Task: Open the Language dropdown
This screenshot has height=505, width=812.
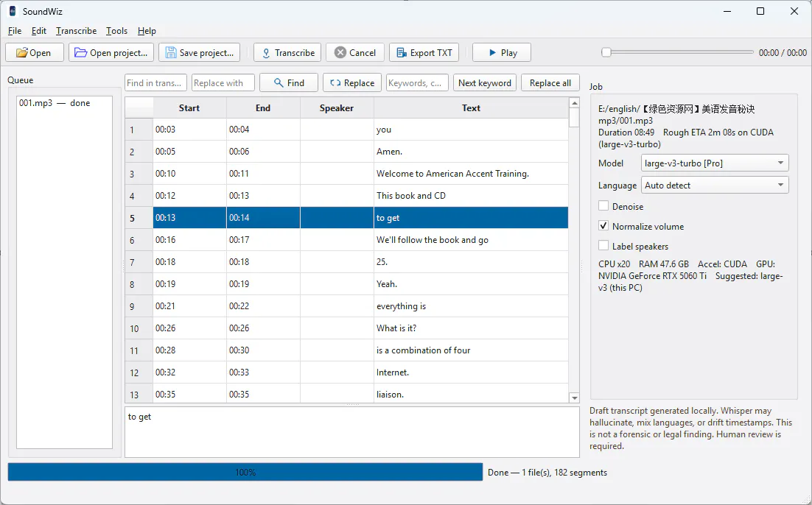Action: click(715, 186)
